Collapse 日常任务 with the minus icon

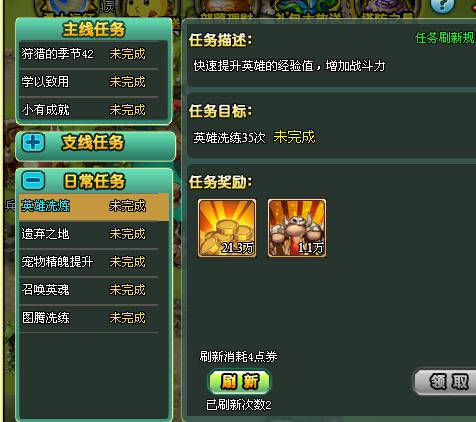(33, 180)
